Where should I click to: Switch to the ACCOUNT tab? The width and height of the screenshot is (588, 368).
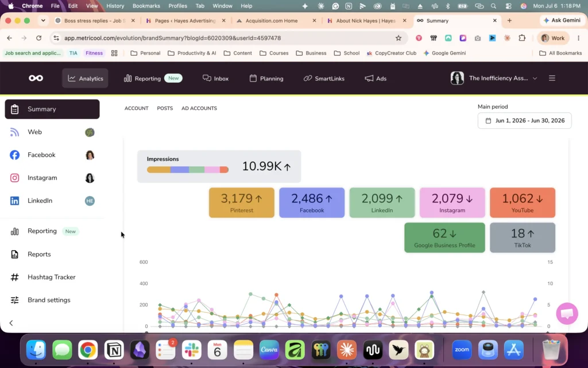(x=137, y=108)
